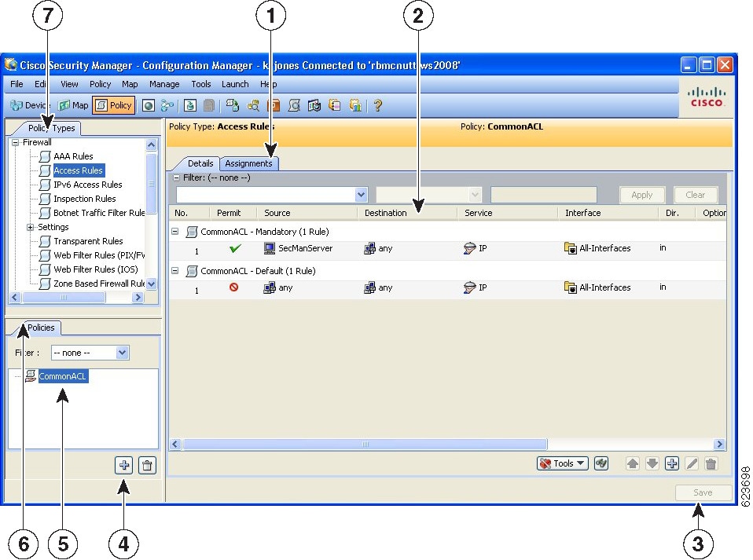Click the All-Interfaces icon in Mandatory rule

[570, 248]
